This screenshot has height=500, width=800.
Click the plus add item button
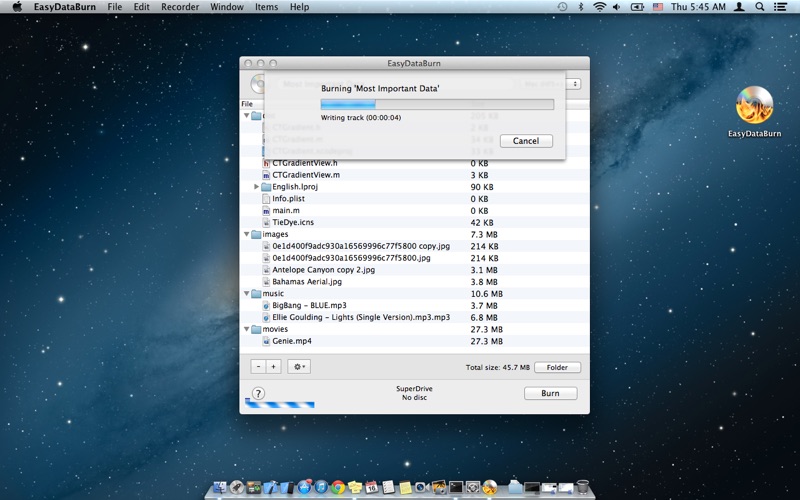pyautogui.click(x=273, y=366)
